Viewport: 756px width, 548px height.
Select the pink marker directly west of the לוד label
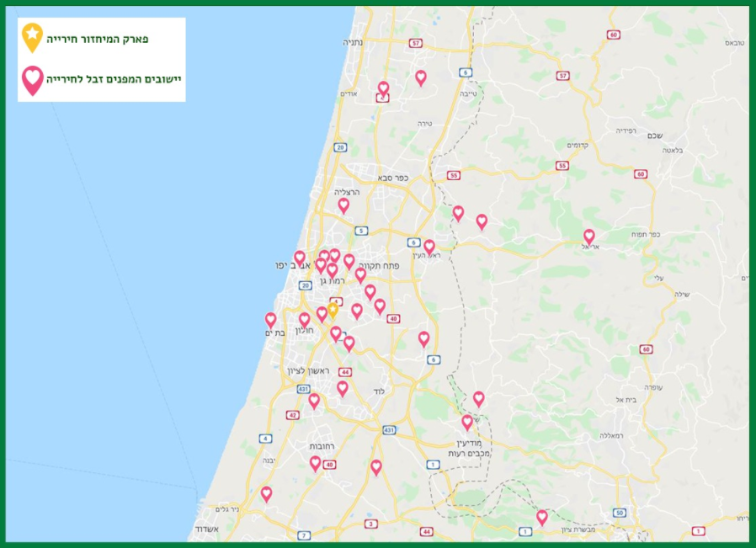(343, 388)
